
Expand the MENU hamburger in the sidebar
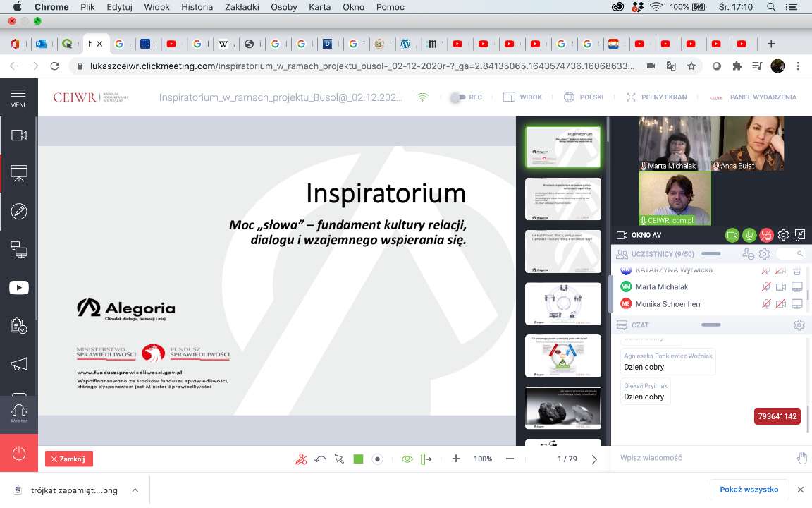(18, 97)
